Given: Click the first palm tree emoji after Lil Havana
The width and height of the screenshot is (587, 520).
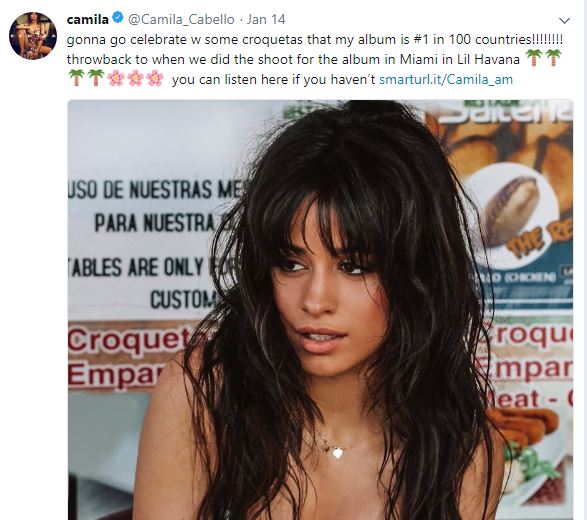Looking at the screenshot, I should point(534,58).
